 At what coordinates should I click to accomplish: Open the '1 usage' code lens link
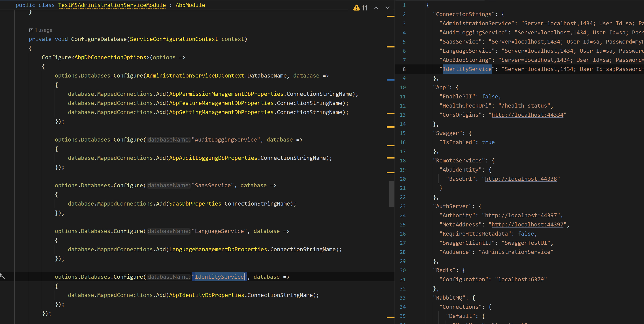coord(44,30)
